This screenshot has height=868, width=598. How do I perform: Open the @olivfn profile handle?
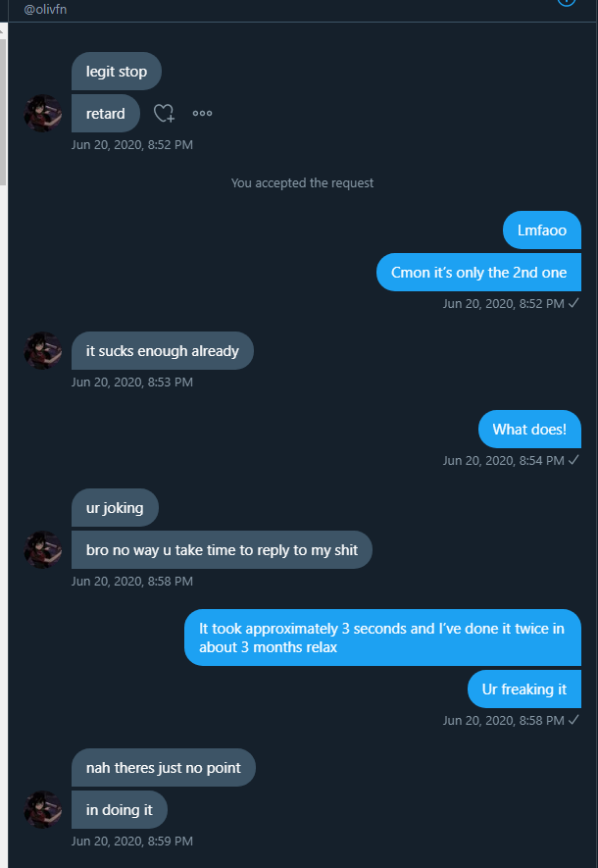(x=46, y=9)
